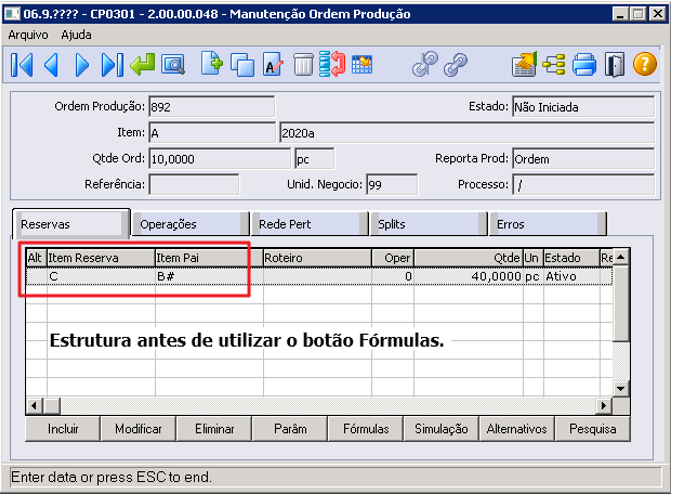Screen dimensions: 674x495
Task: Click the grid scroll up arrow
Action: click(x=620, y=257)
